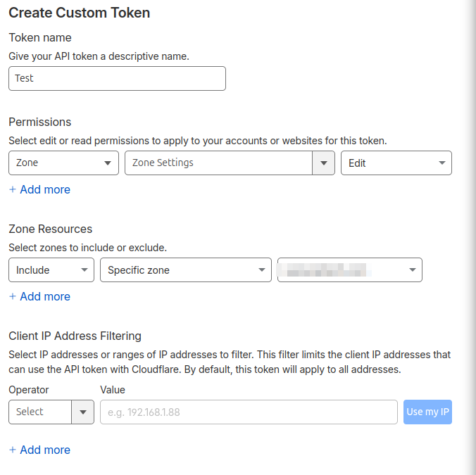Click Add more under Permissions

click(39, 189)
